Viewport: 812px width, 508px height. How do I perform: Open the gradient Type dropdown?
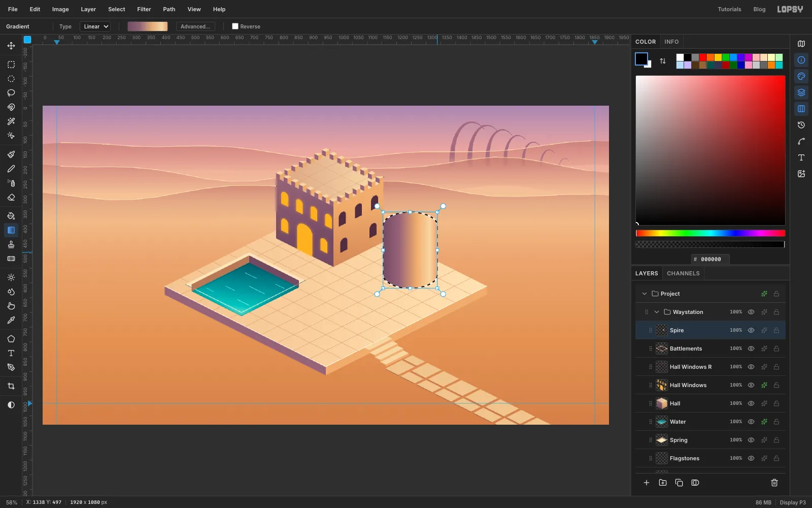tap(95, 26)
